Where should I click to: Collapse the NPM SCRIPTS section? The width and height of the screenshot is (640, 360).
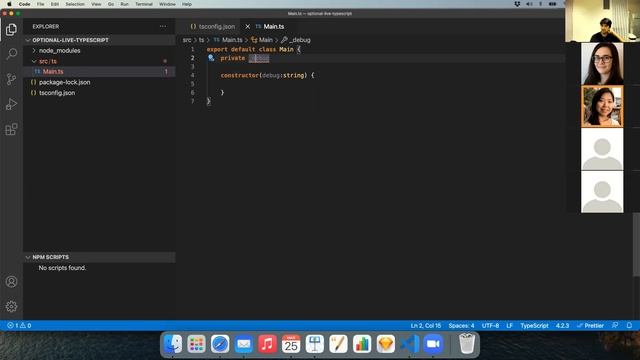point(100,257)
